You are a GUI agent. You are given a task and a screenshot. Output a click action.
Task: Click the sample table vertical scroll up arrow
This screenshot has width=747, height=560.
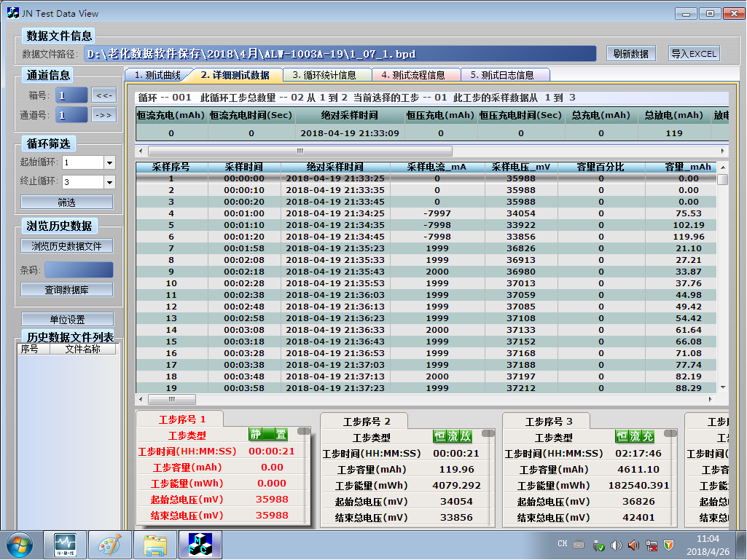[723, 167]
